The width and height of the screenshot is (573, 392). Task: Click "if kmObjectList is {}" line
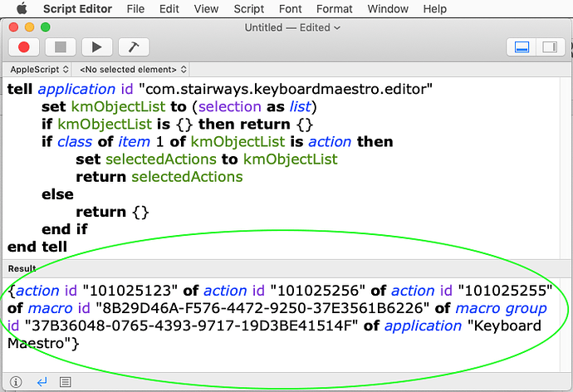click(x=177, y=125)
